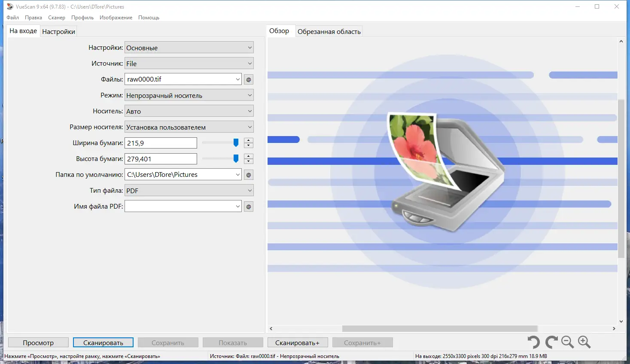The height and width of the screenshot is (364, 630).
Task: Increase Высота бумаги with up stepper arrow
Action: (249, 156)
